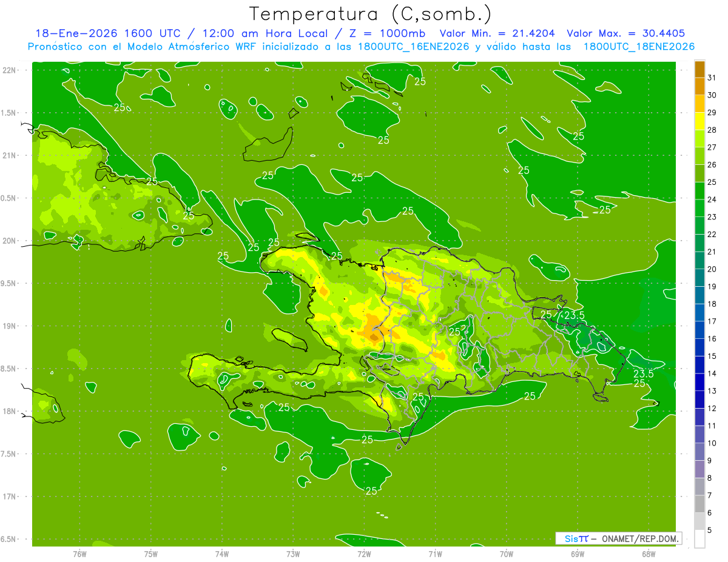Click the green legend swatch between 23 and 24
The image size is (728, 562).
point(699,208)
